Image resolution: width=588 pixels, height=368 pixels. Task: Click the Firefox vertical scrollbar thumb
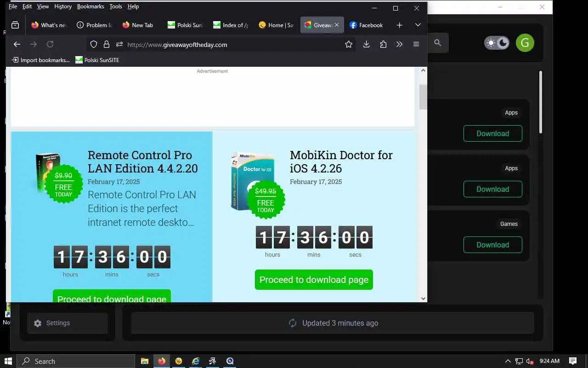click(423, 97)
